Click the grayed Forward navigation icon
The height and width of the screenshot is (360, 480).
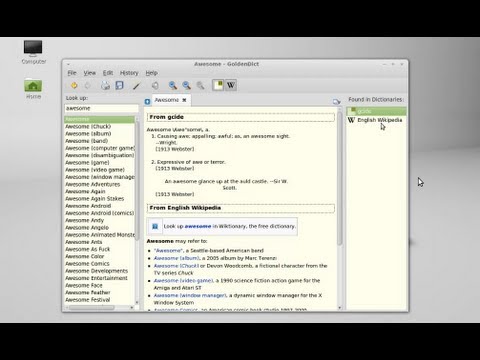coord(87,86)
